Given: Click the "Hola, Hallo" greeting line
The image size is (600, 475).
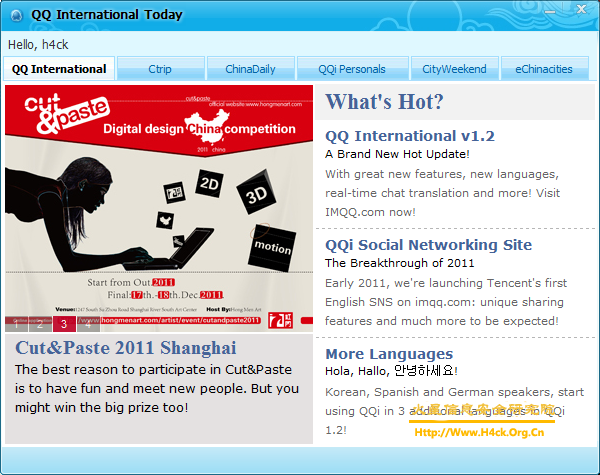Looking at the screenshot, I should [x=391, y=371].
